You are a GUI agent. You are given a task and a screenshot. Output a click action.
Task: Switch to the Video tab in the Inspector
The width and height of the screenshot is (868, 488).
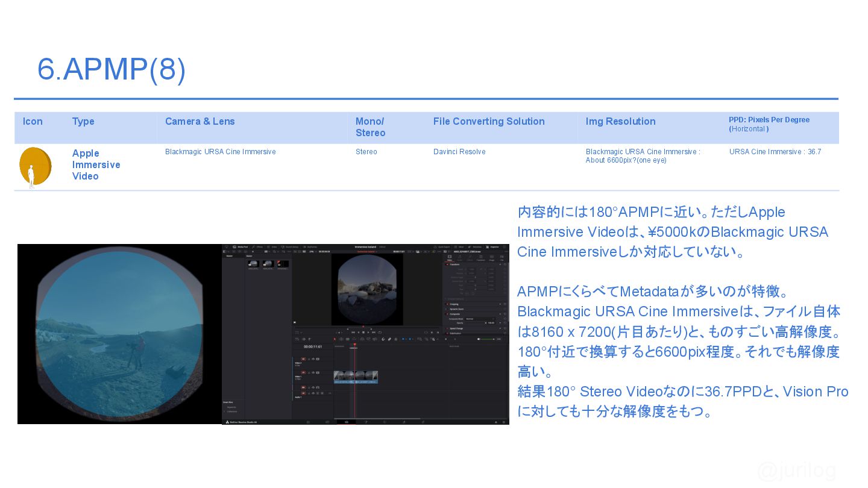point(450,258)
